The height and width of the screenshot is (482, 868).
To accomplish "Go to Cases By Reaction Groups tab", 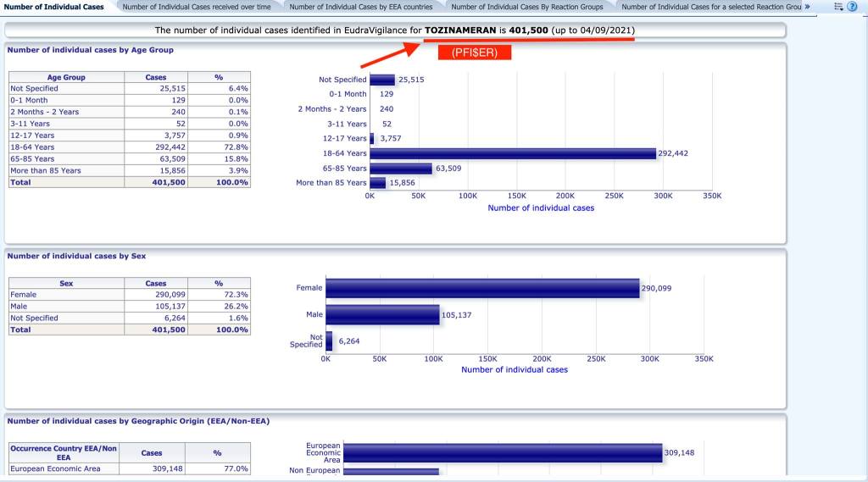I will (527, 7).
